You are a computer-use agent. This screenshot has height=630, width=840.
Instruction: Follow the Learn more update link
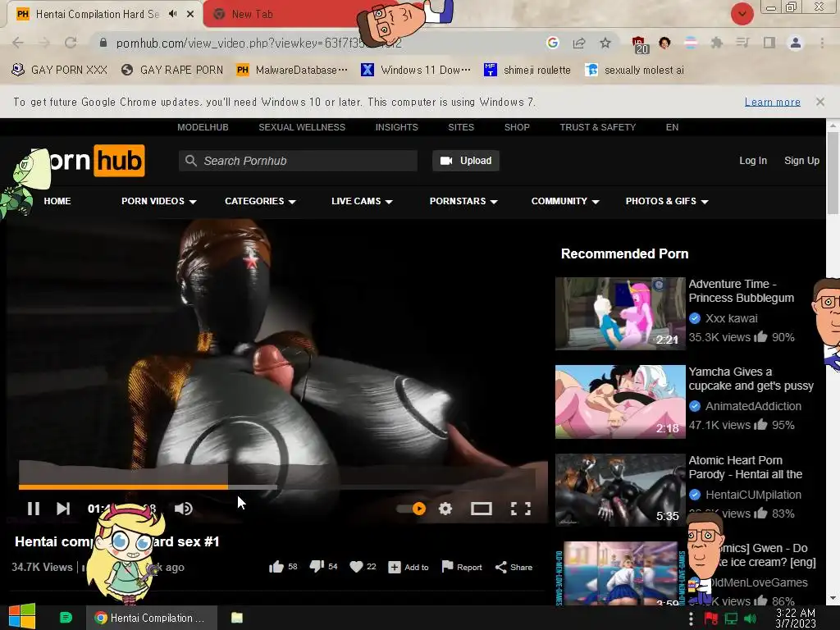click(x=772, y=102)
